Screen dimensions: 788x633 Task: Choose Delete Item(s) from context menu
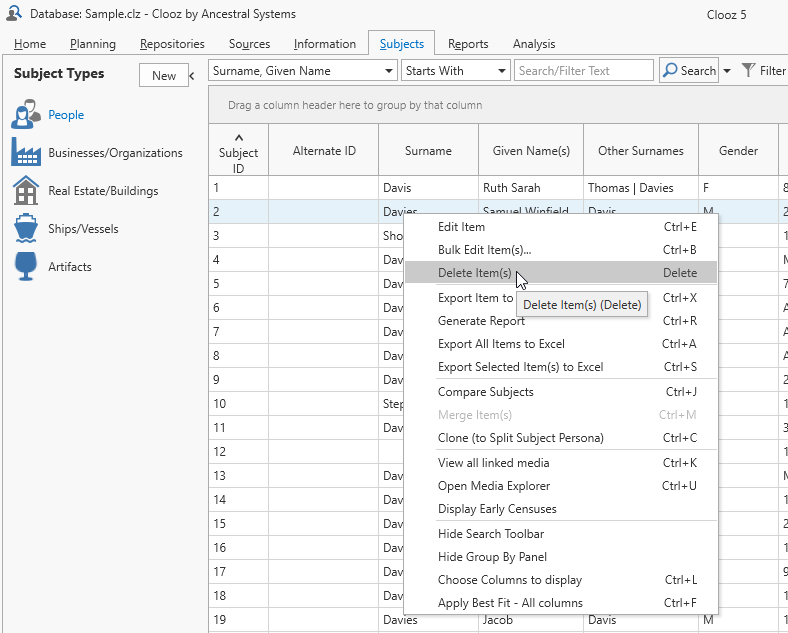pyautogui.click(x=474, y=273)
